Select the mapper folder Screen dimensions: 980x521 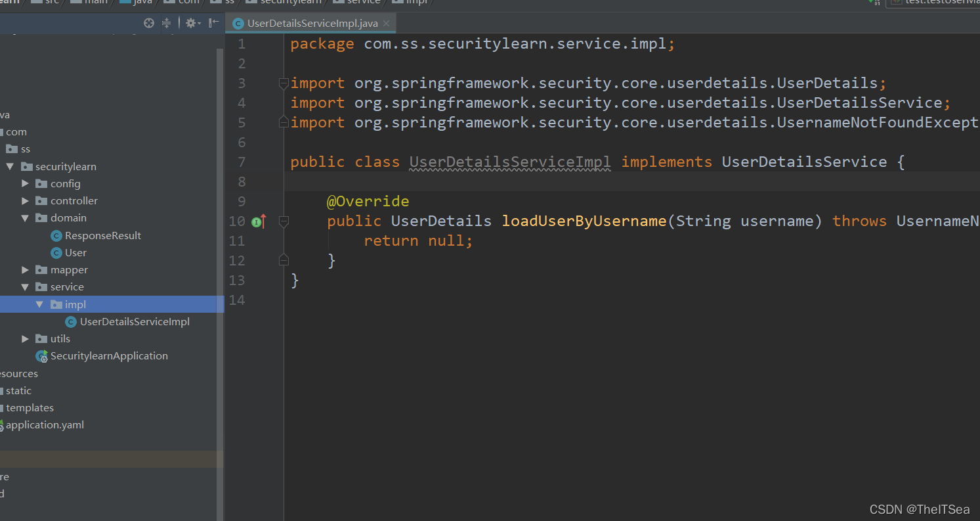tap(69, 270)
